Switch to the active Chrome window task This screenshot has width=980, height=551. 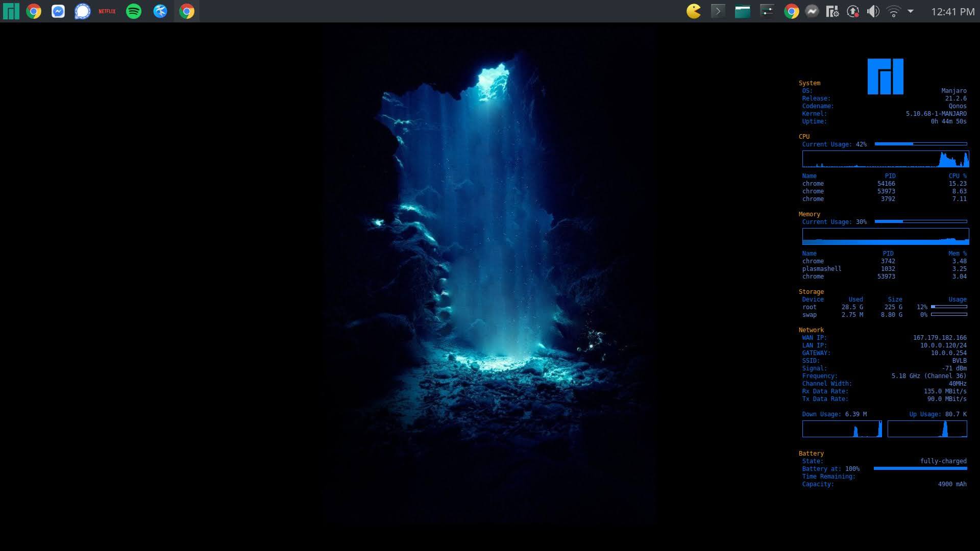(187, 11)
